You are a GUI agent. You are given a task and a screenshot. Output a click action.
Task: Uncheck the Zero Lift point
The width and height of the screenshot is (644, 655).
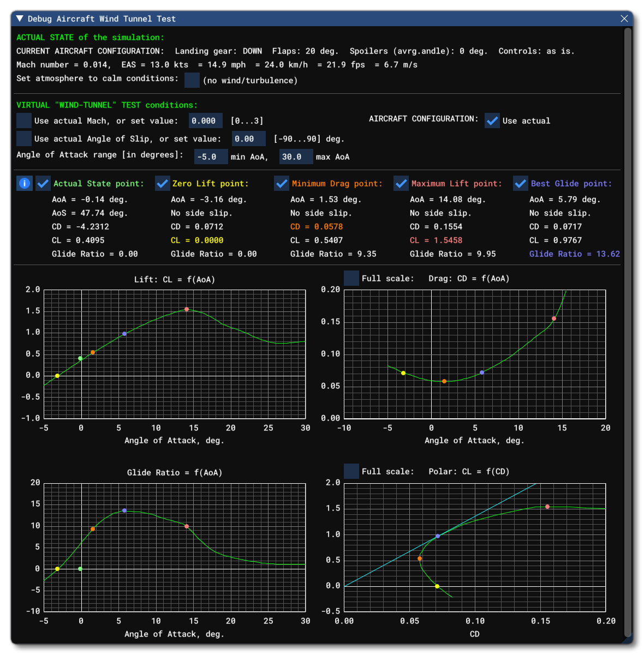(162, 184)
